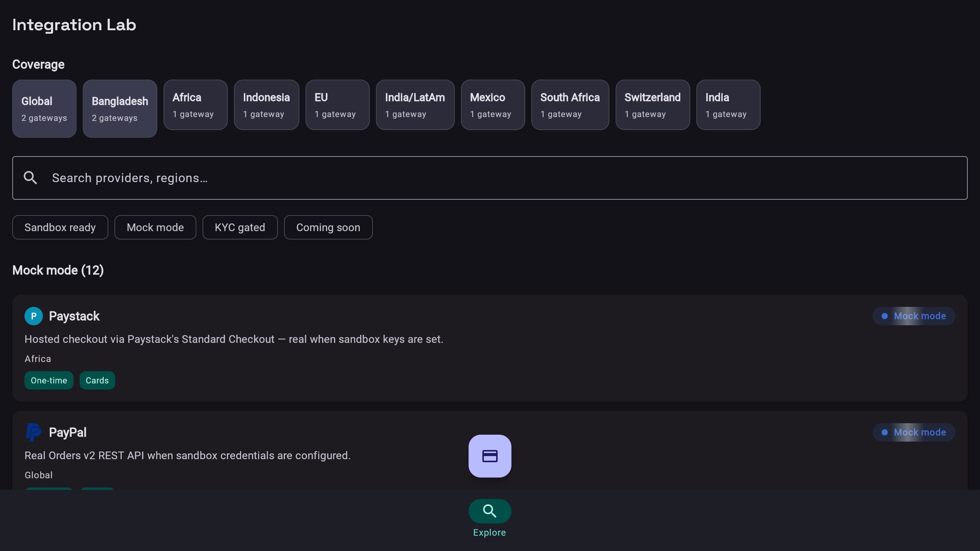Image resolution: width=980 pixels, height=551 pixels.
Task: Select the India coverage card
Action: pyautogui.click(x=728, y=105)
